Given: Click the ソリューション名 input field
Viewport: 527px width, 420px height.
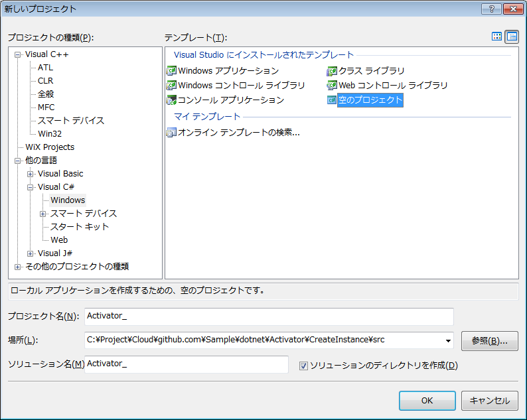Looking at the screenshot, I should point(187,364).
